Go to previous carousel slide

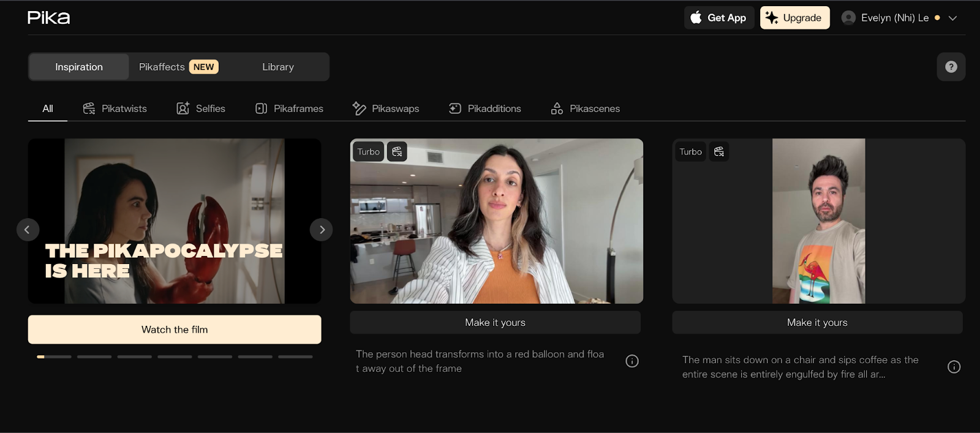[x=28, y=230]
